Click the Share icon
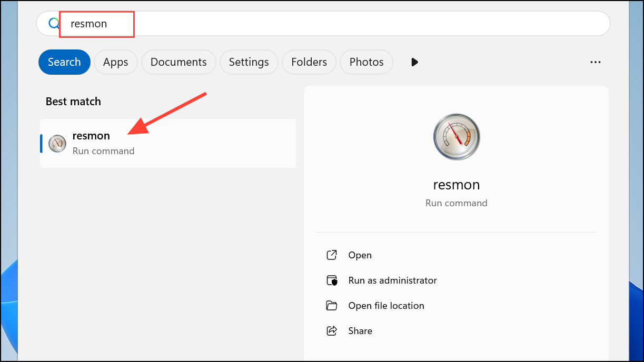The image size is (644, 362). click(x=332, y=331)
